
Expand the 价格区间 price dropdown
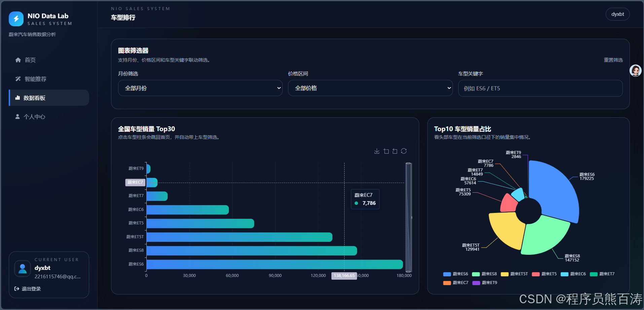pos(370,88)
